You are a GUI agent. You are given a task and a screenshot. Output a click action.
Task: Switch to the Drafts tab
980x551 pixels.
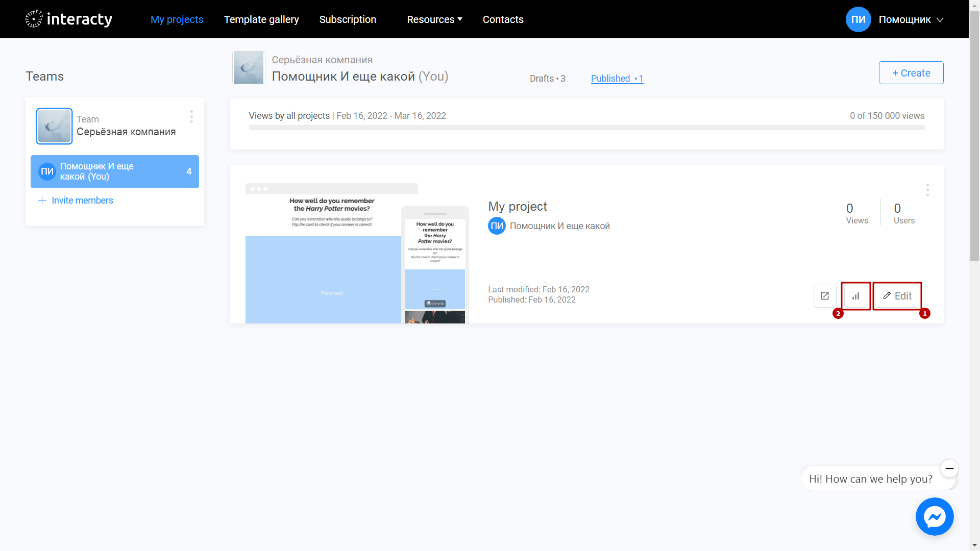[547, 79]
